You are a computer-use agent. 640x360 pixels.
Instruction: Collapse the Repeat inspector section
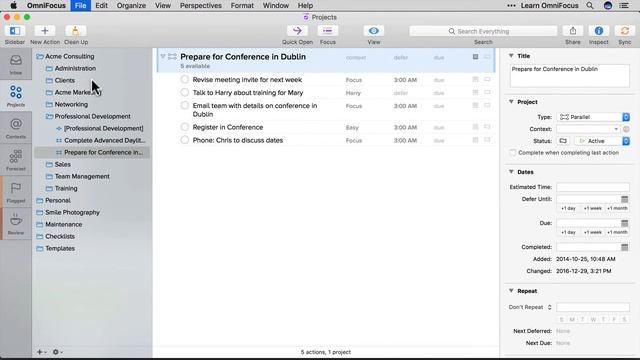coord(511,291)
